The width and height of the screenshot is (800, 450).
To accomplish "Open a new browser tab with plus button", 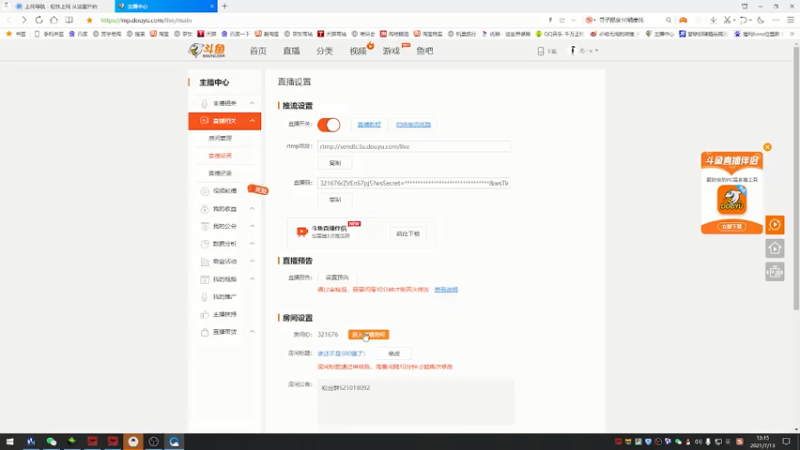I will tap(224, 6).
